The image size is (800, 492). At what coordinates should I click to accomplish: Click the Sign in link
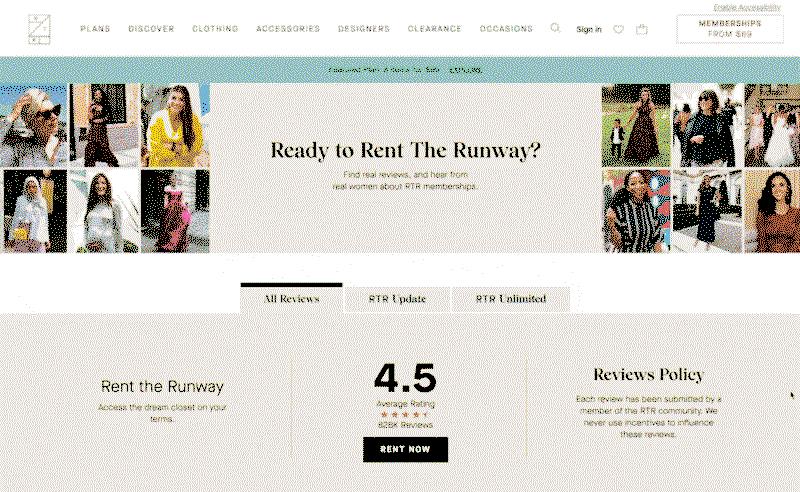click(x=589, y=29)
